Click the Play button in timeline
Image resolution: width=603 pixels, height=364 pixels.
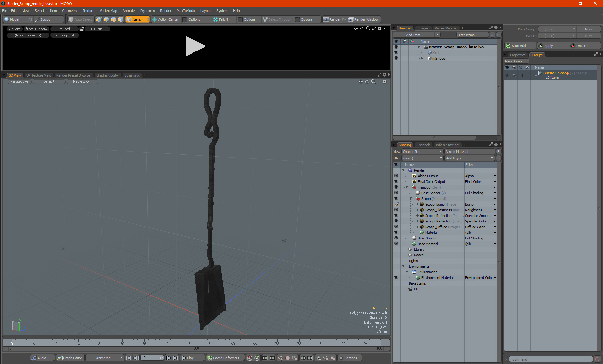tap(193, 358)
